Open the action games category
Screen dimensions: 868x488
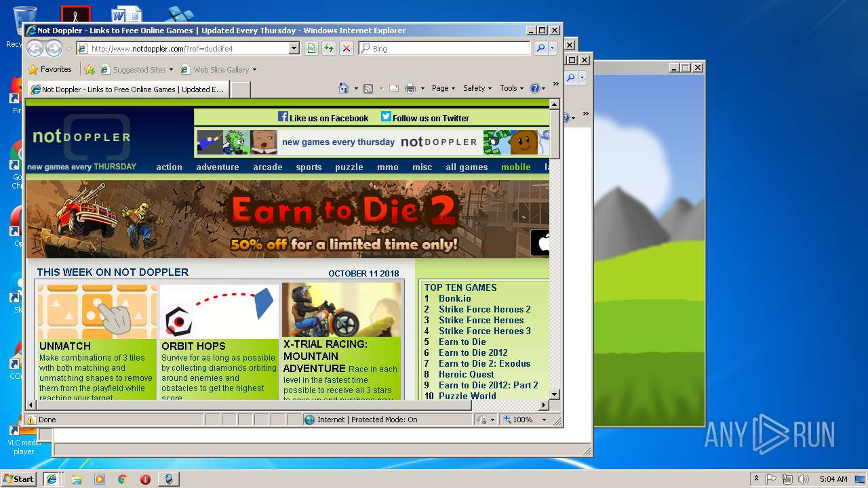(169, 167)
